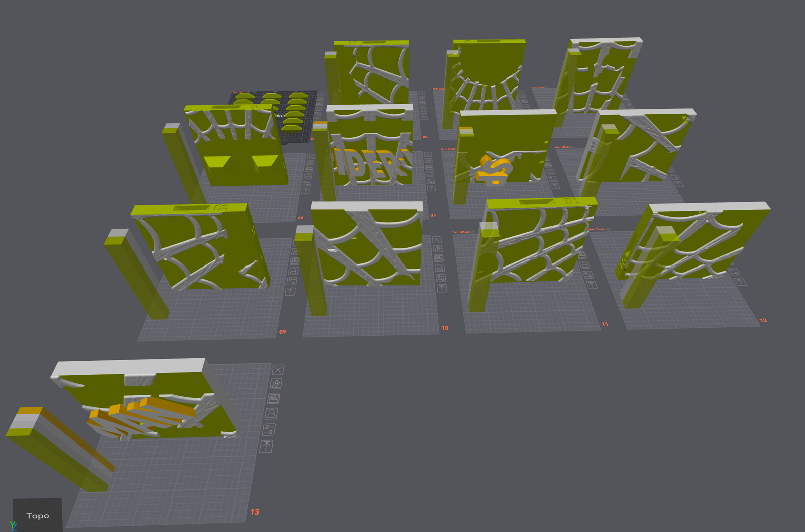
Task: Select plate number 13 label
Action: click(255, 512)
